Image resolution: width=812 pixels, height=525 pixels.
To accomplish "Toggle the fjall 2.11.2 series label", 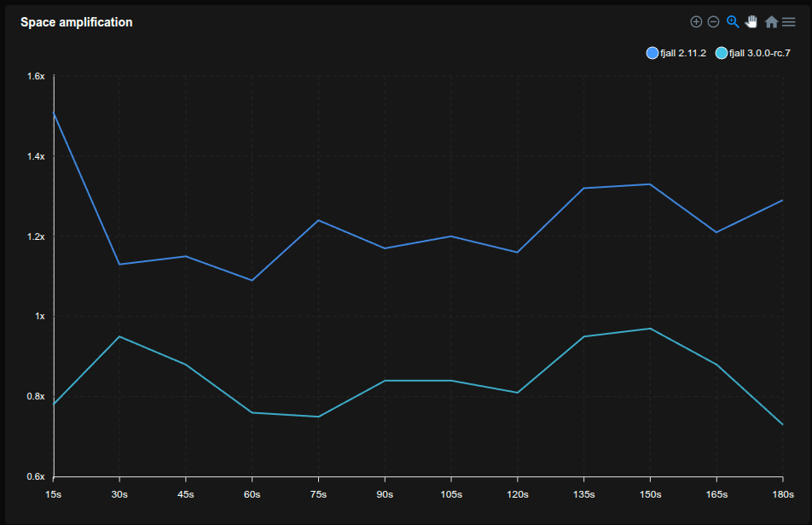I will 683,54.
